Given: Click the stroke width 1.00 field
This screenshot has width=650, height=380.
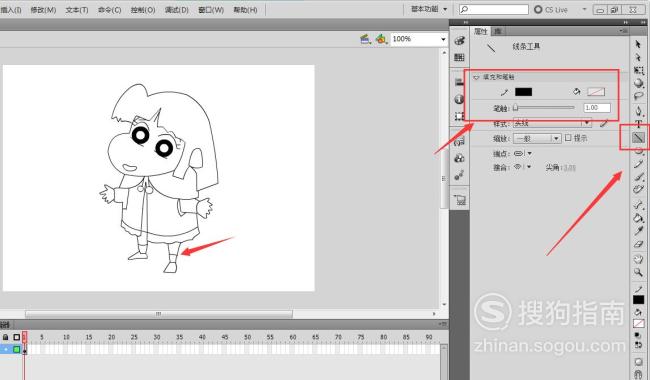Looking at the screenshot, I should pyautogui.click(x=597, y=108).
